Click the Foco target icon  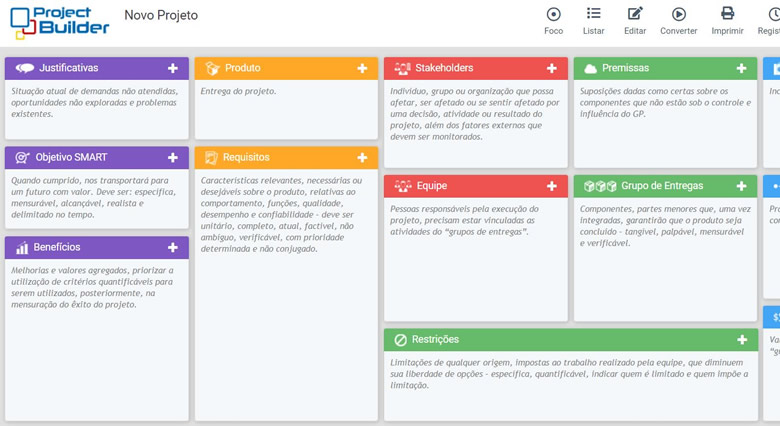[553, 14]
